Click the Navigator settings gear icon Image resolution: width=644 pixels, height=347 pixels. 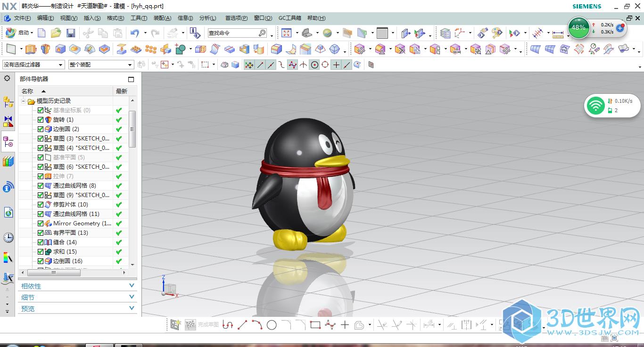[x=7, y=78]
